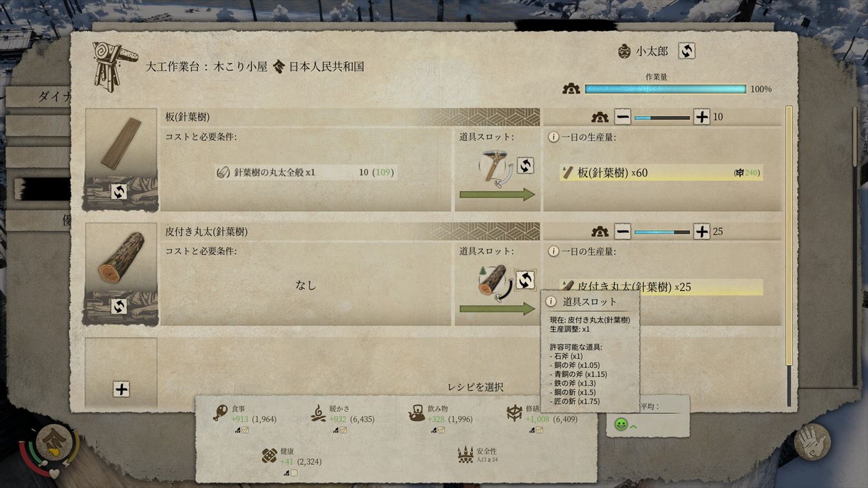Decrease 板(針葉樹) work amount with minus
868x488 pixels.
point(623,117)
